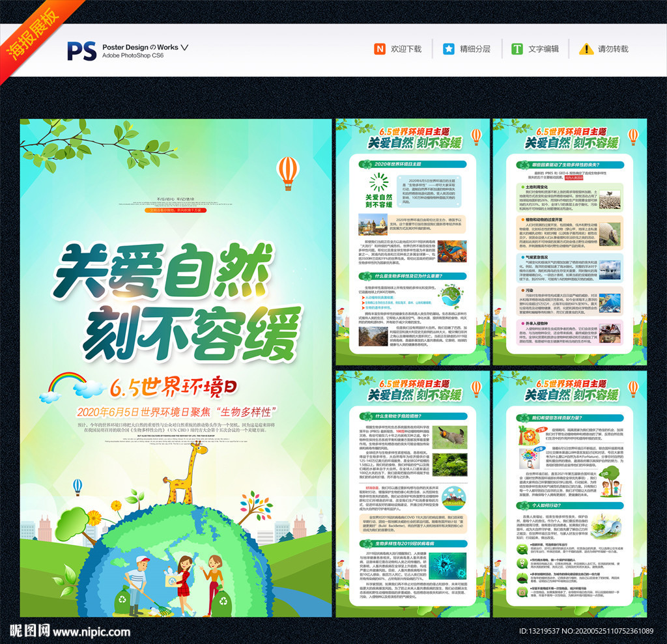Select the 我们希望您怎样贡献力量 panel thumbnail
Viewport: 667px width, 644px height.
pos(569,494)
